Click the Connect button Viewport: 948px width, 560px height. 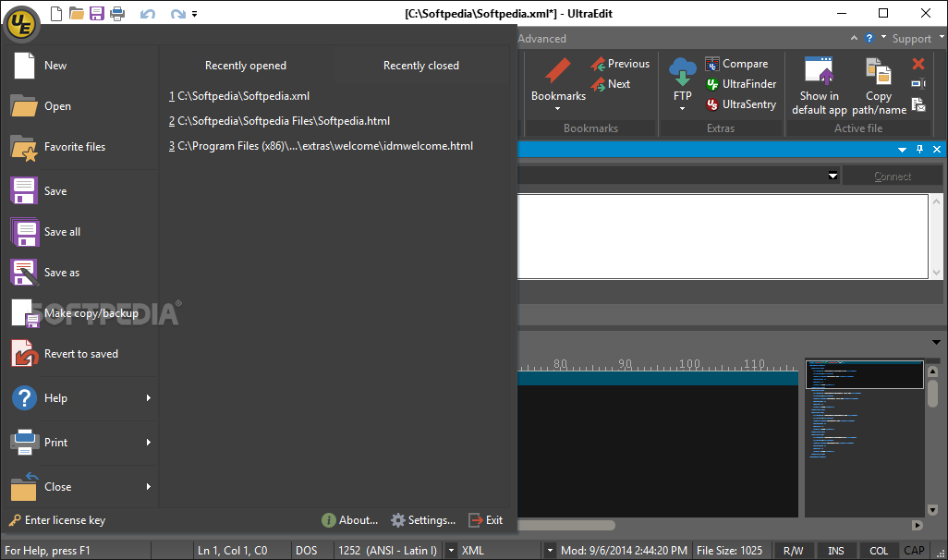pos(893,176)
